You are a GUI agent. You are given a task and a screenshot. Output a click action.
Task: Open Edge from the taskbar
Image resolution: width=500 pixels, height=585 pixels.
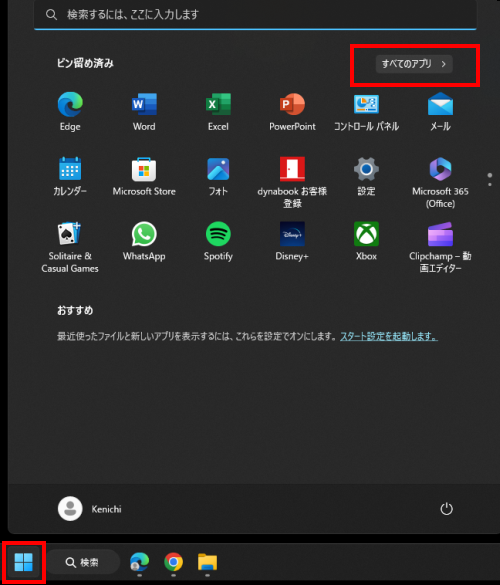pos(139,562)
